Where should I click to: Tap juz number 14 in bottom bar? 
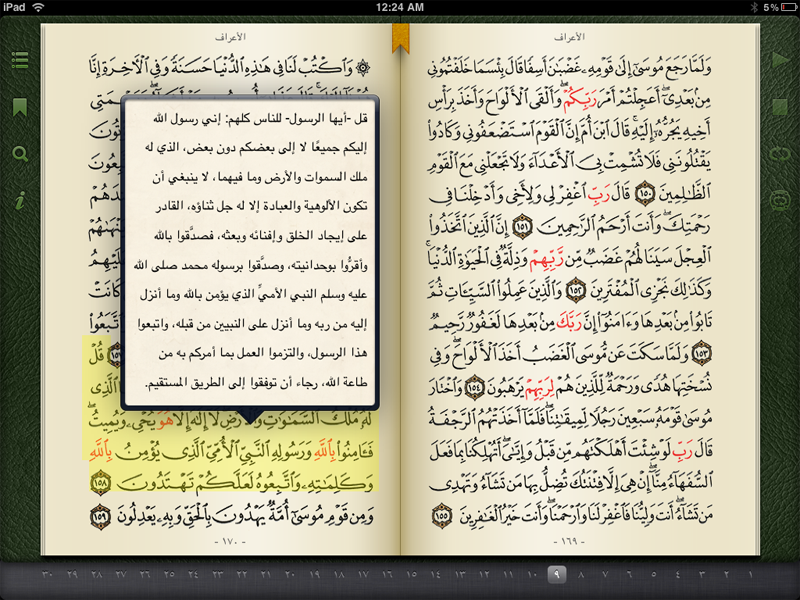point(436,574)
